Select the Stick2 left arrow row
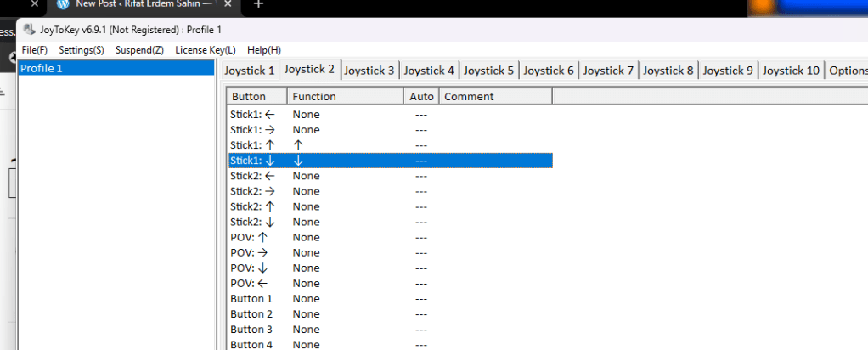Screen dimensions: 868x350 (x=391, y=176)
